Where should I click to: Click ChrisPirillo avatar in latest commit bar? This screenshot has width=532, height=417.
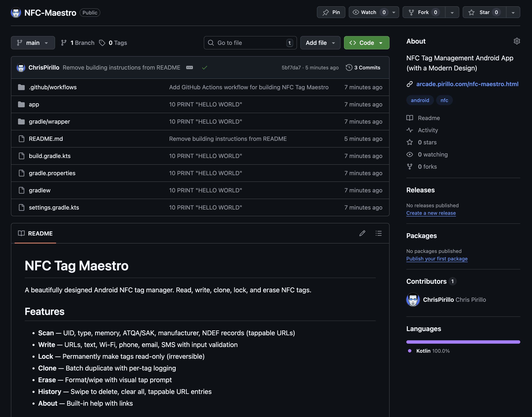pyautogui.click(x=21, y=67)
